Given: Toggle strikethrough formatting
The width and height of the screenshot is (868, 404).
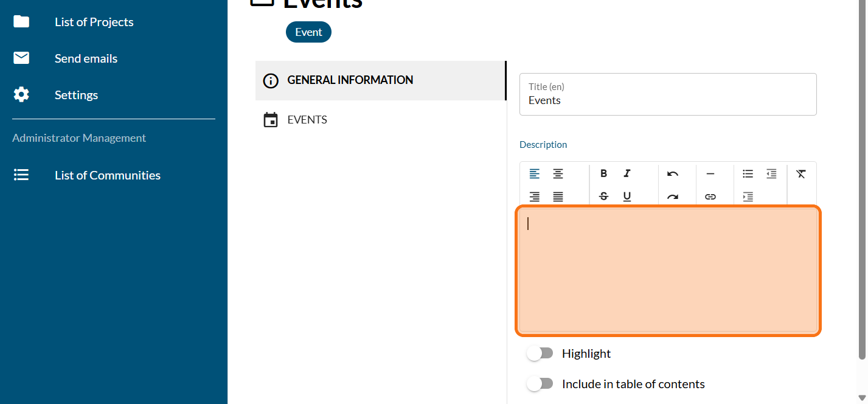Looking at the screenshot, I should click(x=603, y=197).
